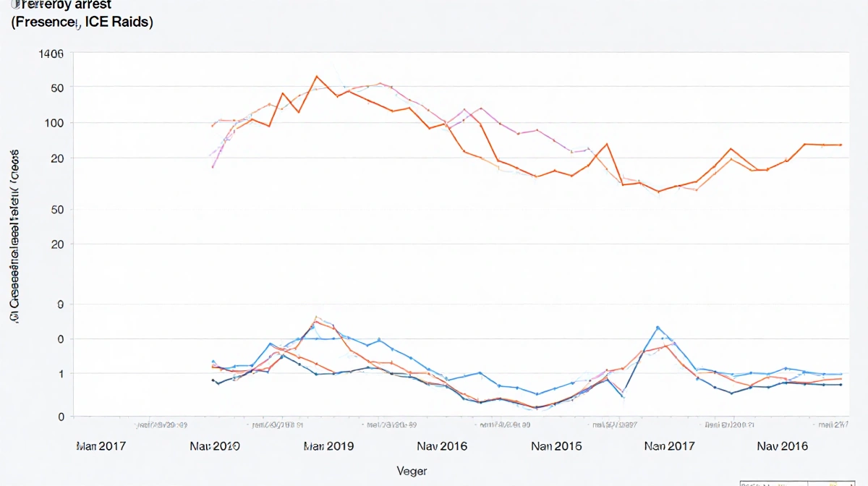This screenshot has width=868, height=486.
Task: Click the blue line's tall peak near 2017
Action: (658, 327)
